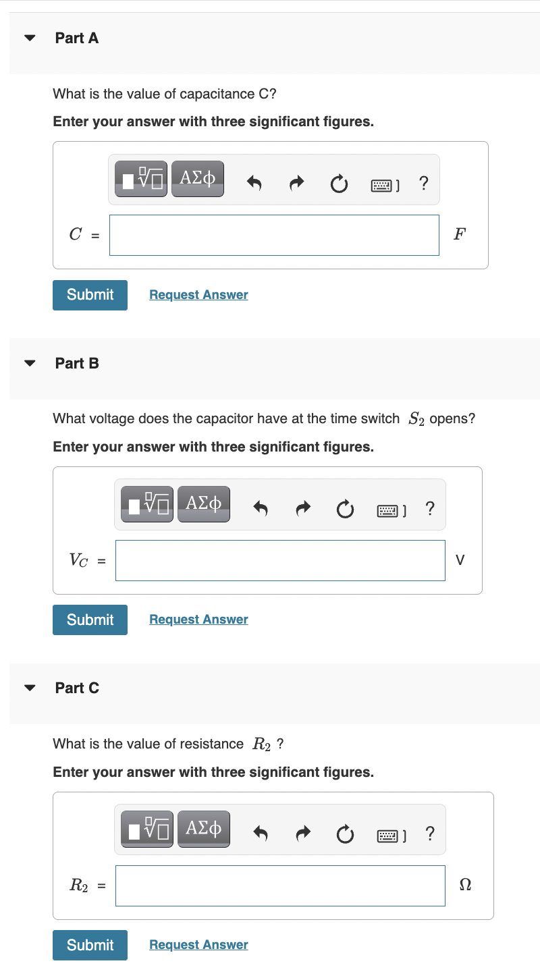The height and width of the screenshot is (980, 540).
Task: Collapse the Part C section
Action: [29, 687]
